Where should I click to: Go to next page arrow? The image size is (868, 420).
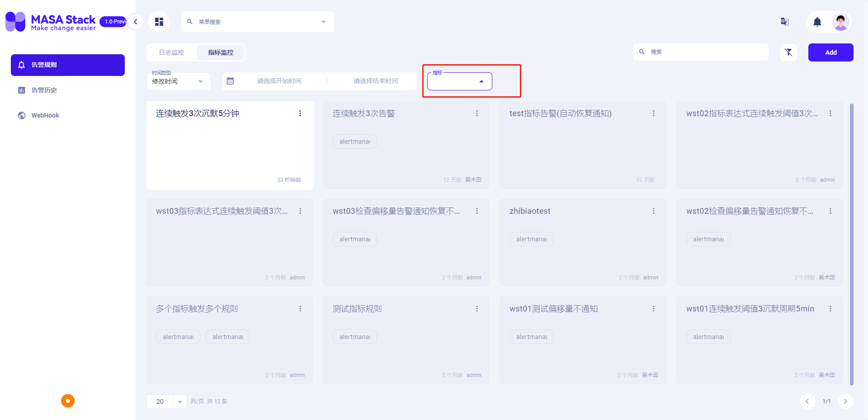click(x=845, y=401)
